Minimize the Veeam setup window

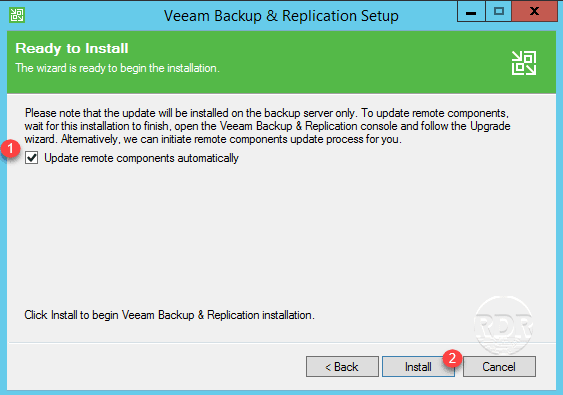(471, 12)
